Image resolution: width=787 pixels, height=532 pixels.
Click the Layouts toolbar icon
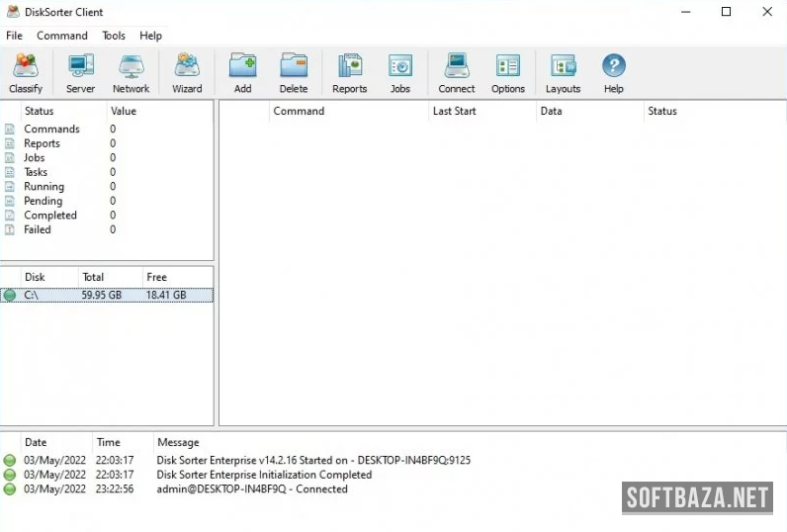click(564, 73)
